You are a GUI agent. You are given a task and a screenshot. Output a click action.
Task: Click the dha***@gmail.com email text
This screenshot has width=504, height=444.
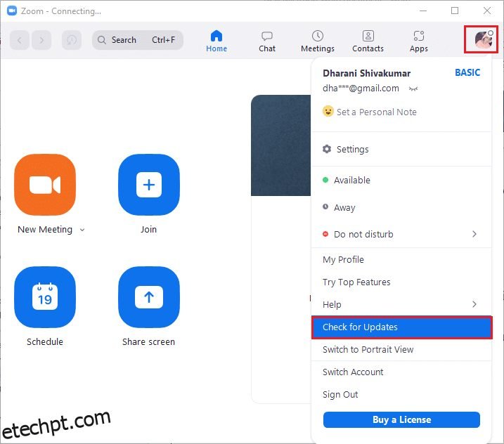(361, 89)
